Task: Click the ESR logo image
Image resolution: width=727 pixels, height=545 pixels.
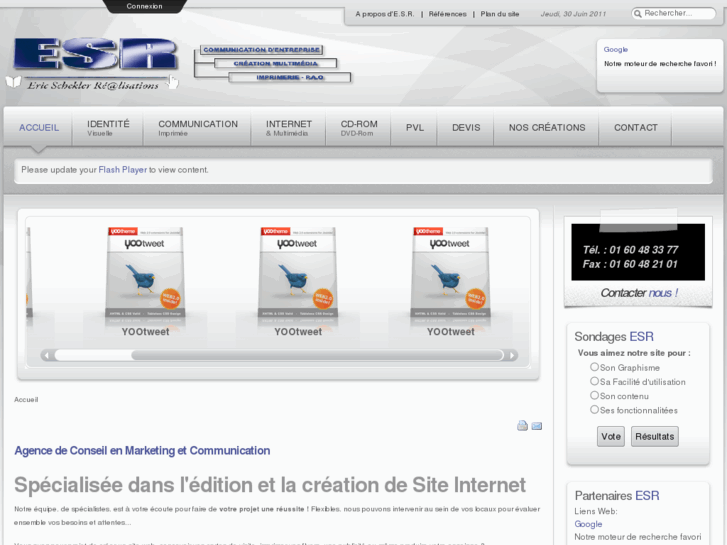Action: pos(95,63)
